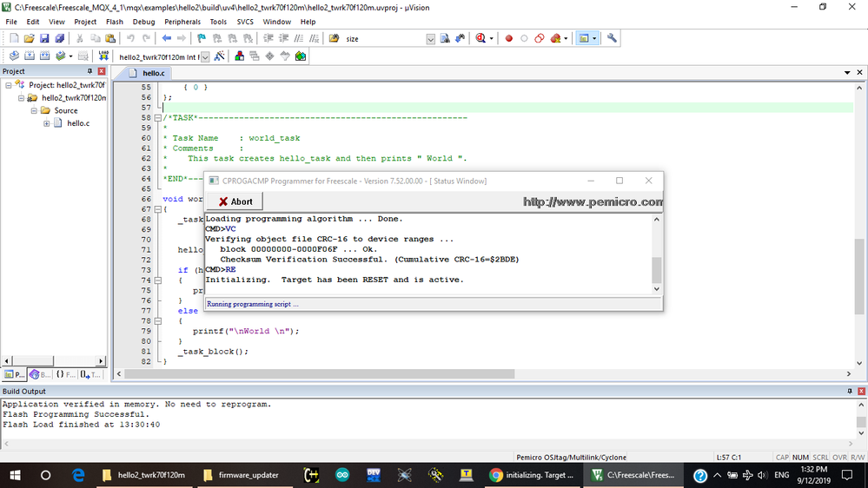Open the Arduino IDE taskbar icon

pyautogui.click(x=342, y=475)
